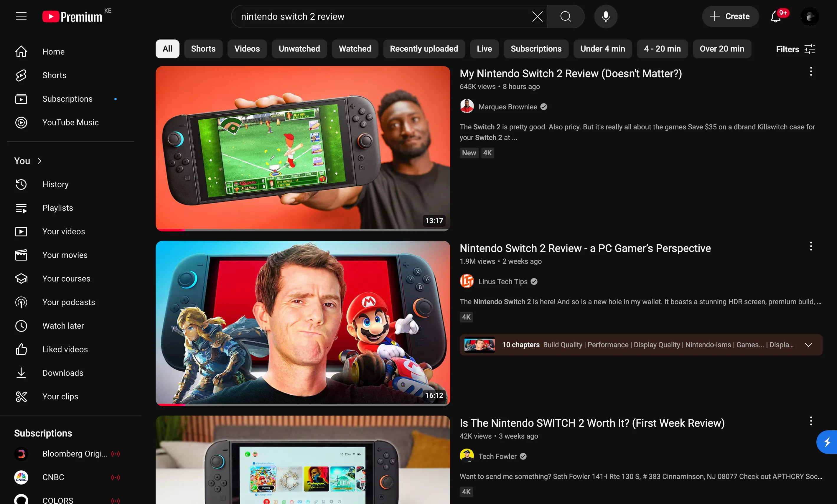Screen dimensions: 837x504
Task: Open Your clips in sidebar
Action: pos(71,397)
